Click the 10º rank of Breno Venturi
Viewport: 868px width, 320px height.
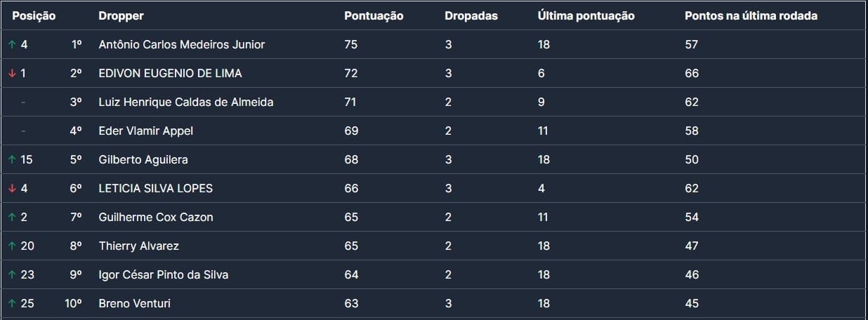[73, 303]
